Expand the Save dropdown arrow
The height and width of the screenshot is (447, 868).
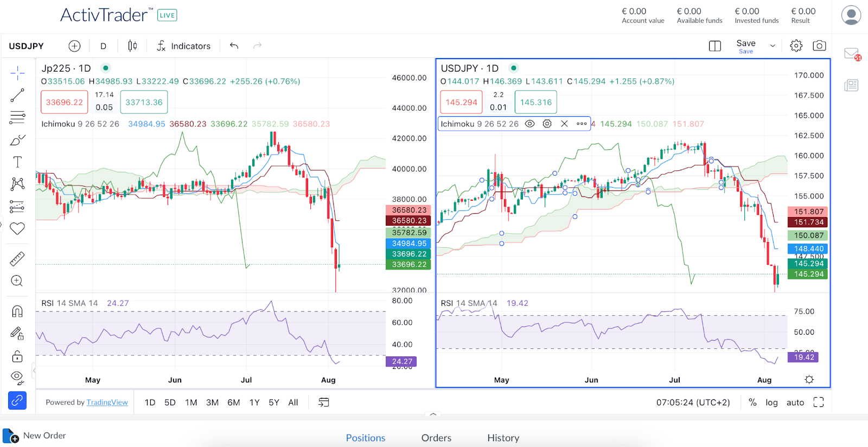tap(773, 46)
